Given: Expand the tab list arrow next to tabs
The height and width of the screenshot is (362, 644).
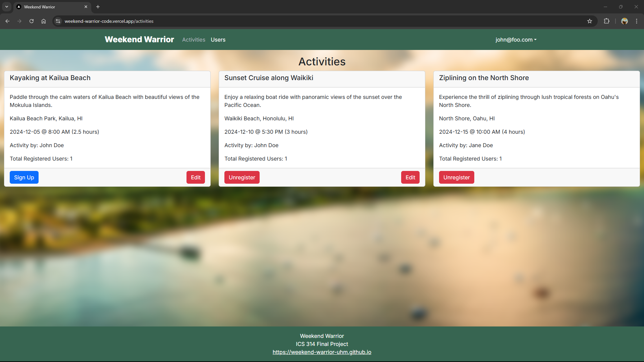Looking at the screenshot, I should pyautogui.click(x=6, y=7).
